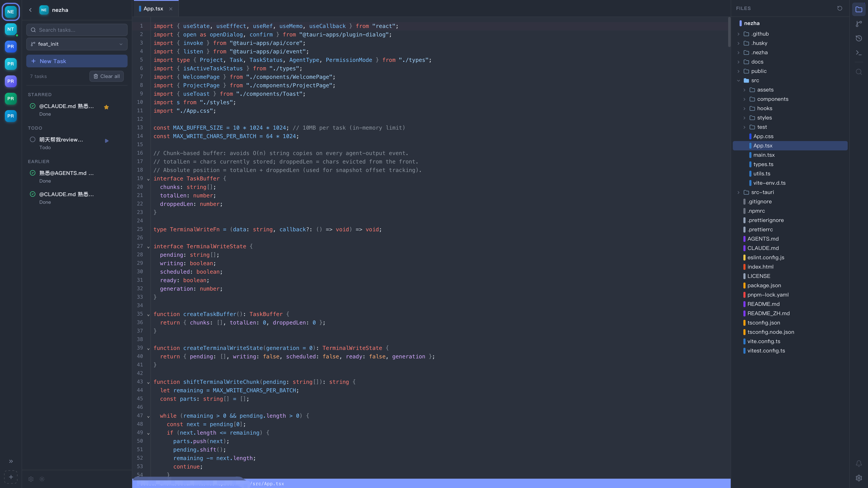Open file search via magnifier in right rail
Screen dimensions: 868x488
pos(859,72)
